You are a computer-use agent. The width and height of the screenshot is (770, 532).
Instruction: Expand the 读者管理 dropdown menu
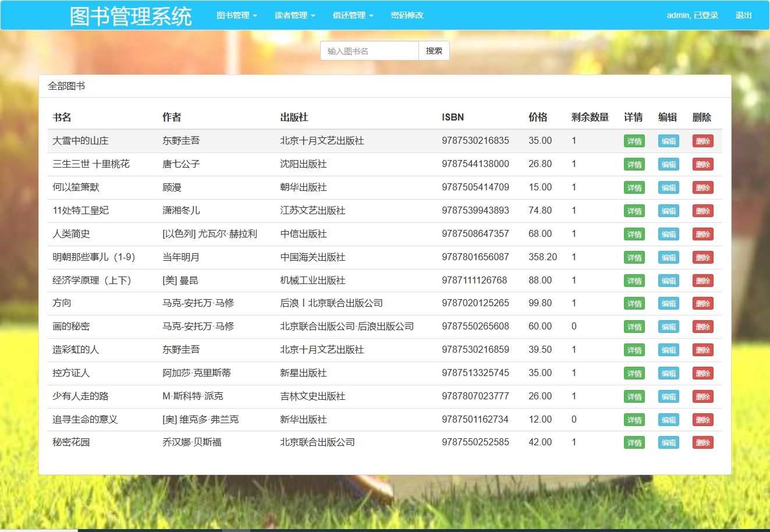tap(293, 15)
